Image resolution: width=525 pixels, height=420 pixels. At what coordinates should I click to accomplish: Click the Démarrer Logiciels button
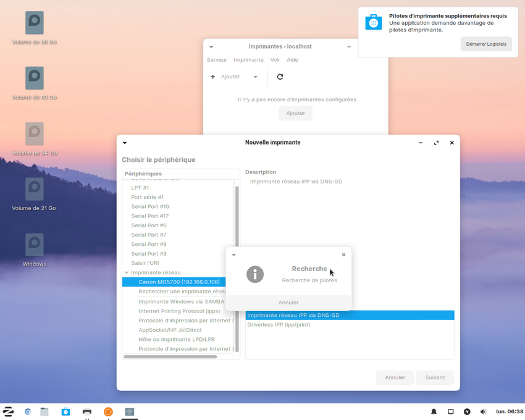(x=485, y=44)
